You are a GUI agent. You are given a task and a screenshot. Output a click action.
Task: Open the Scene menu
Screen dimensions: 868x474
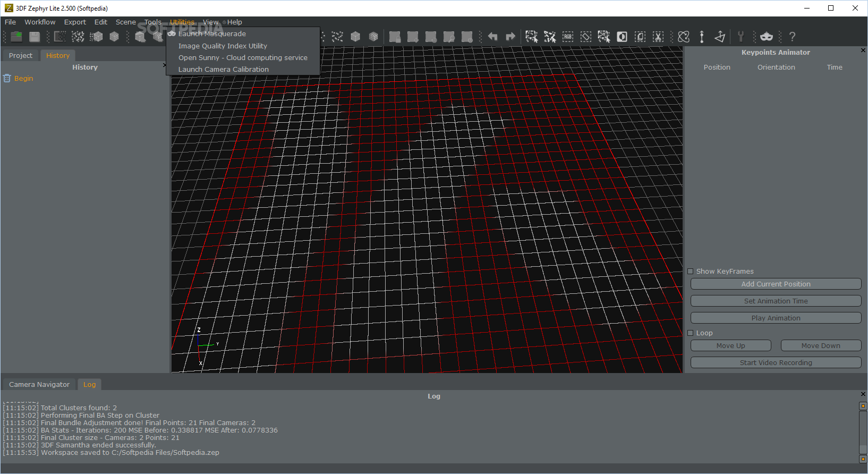coord(126,22)
